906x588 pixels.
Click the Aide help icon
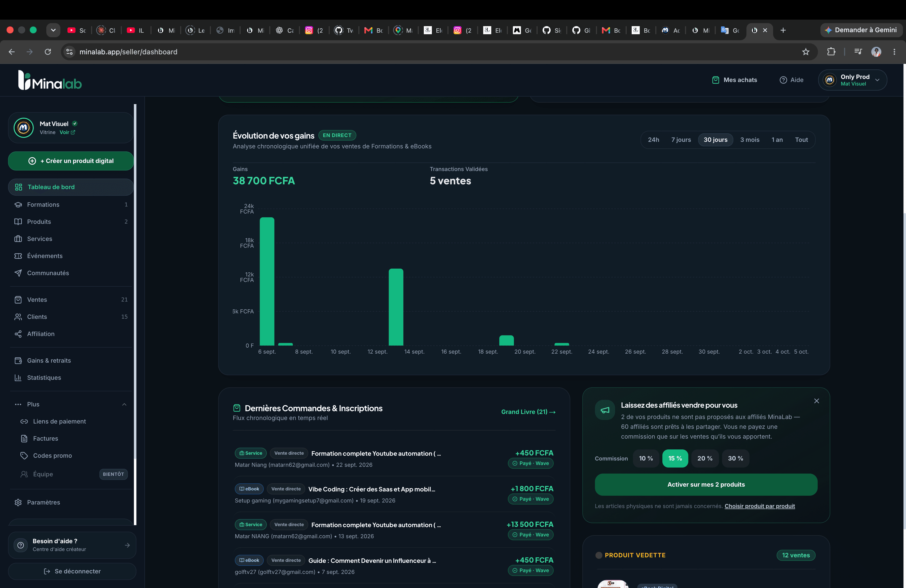coord(783,80)
